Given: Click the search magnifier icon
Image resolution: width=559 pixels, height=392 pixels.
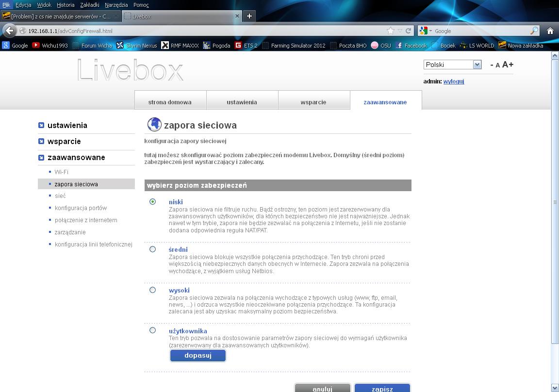Looking at the screenshot, I should [534, 31].
